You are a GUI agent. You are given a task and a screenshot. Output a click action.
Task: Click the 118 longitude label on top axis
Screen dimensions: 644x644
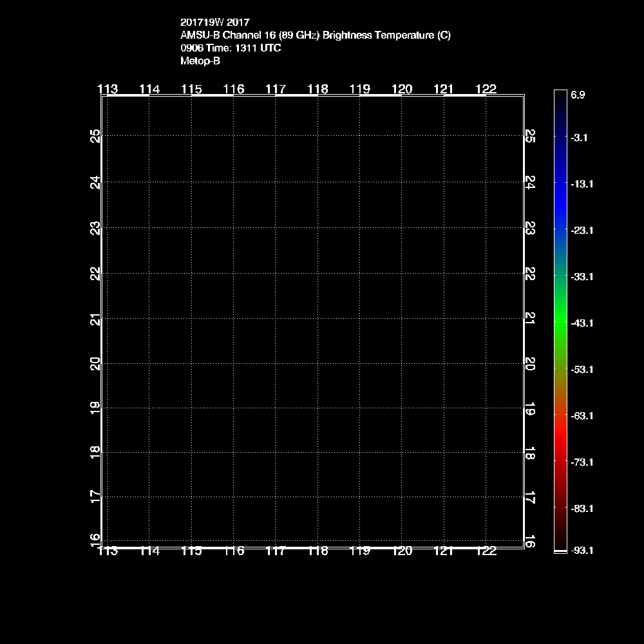[x=317, y=89]
